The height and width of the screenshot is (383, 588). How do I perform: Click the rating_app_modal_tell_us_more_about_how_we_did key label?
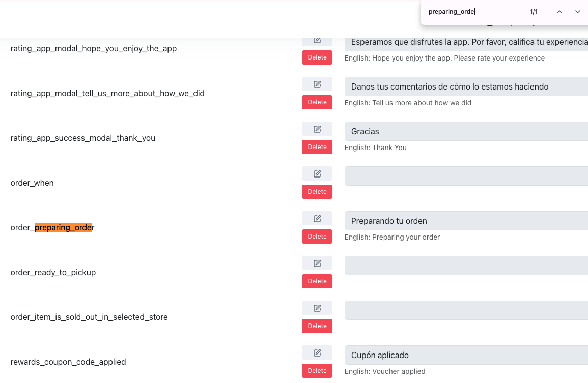click(107, 93)
